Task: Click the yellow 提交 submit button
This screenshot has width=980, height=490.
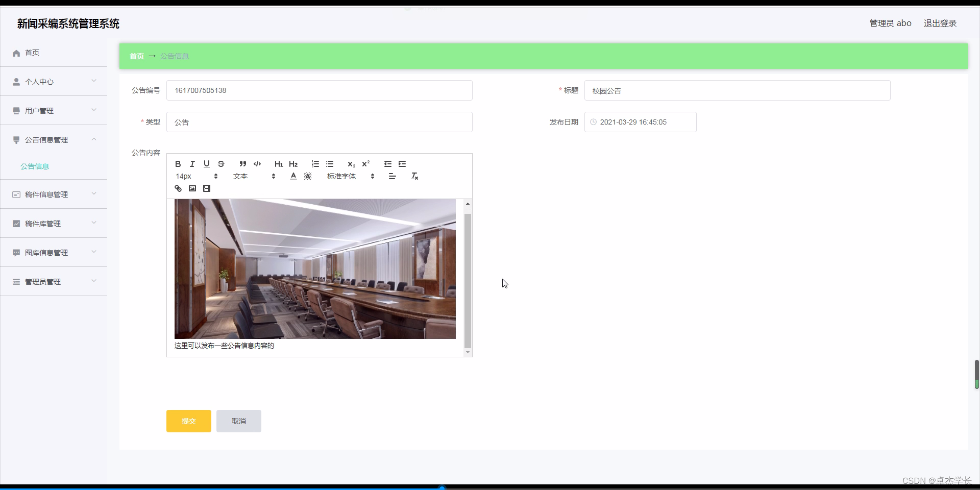Action: [188, 421]
